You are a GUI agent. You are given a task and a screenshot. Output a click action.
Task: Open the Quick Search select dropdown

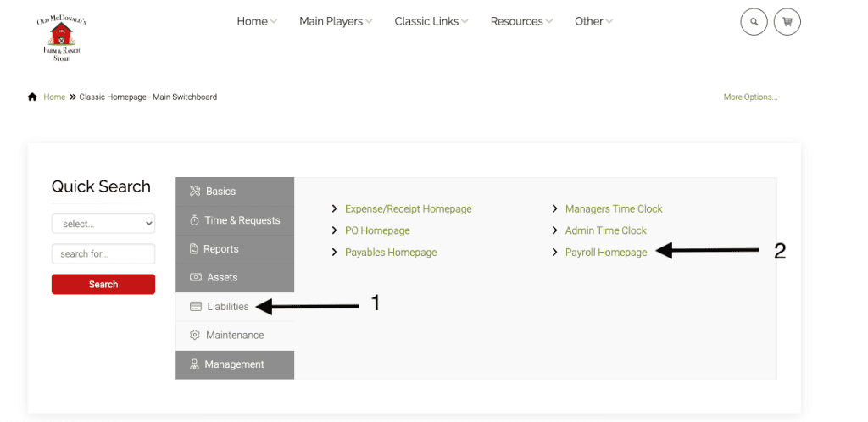(103, 224)
